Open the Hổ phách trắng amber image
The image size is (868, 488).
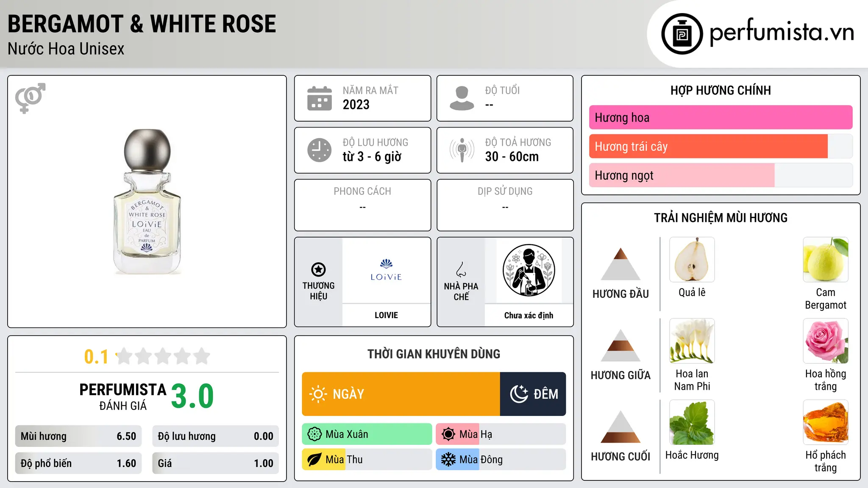coord(826,422)
